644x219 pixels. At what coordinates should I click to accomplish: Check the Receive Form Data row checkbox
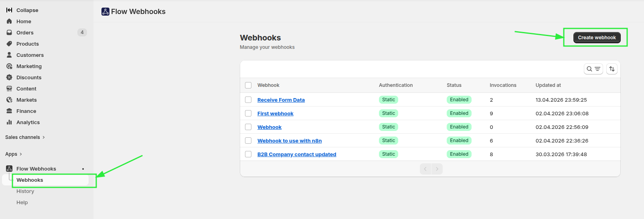[248, 100]
